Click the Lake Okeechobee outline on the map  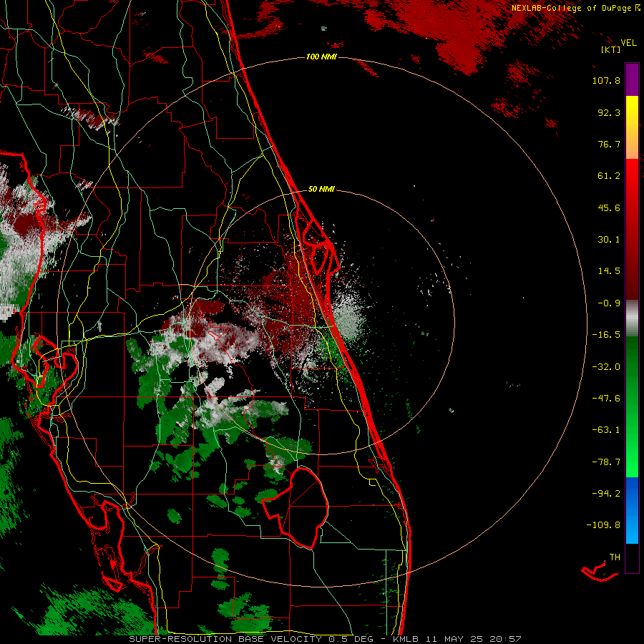click(296, 507)
